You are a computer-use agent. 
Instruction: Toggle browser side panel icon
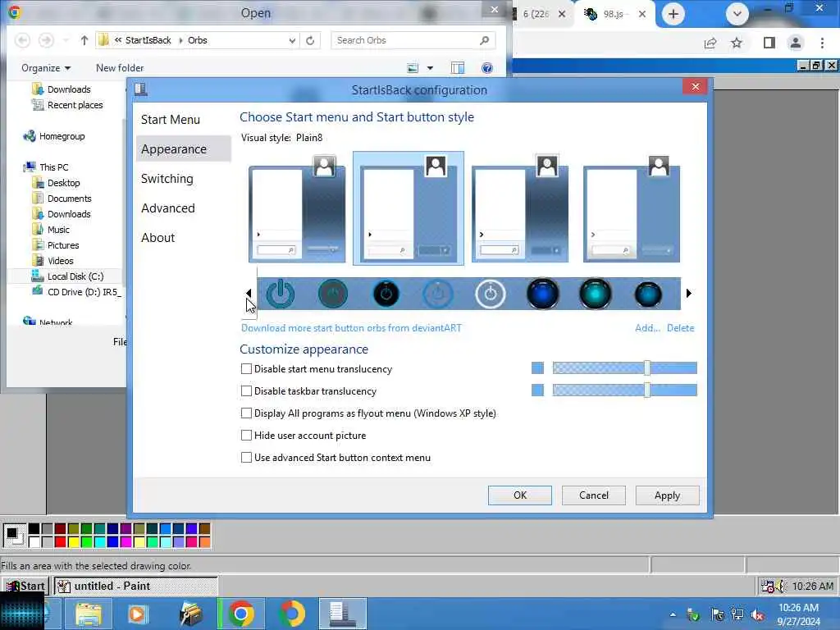coord(769,43)
